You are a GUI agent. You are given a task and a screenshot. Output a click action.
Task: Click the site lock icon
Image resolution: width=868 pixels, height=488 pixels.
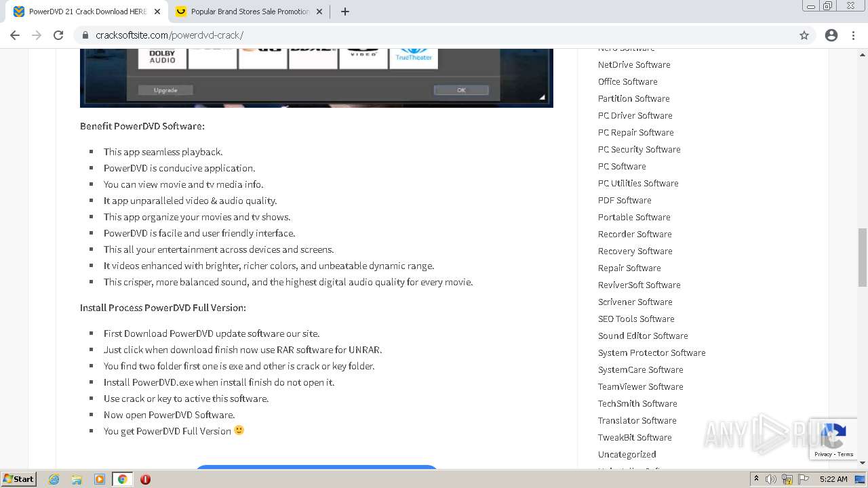85,35
